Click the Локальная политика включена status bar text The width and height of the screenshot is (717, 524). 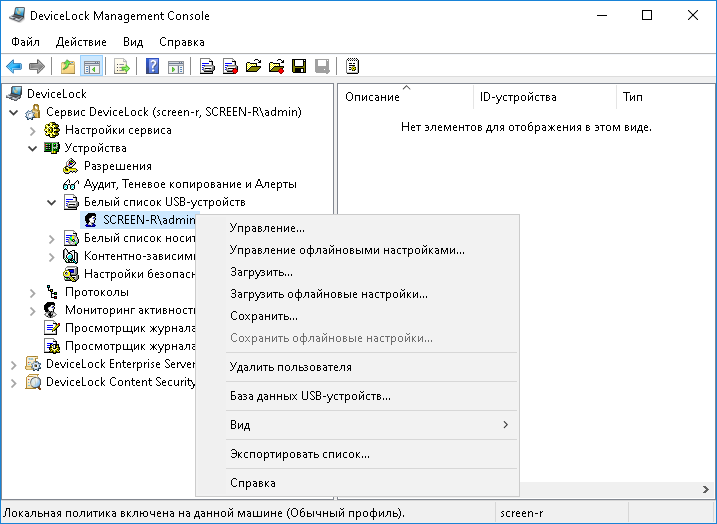pos(204,513)
